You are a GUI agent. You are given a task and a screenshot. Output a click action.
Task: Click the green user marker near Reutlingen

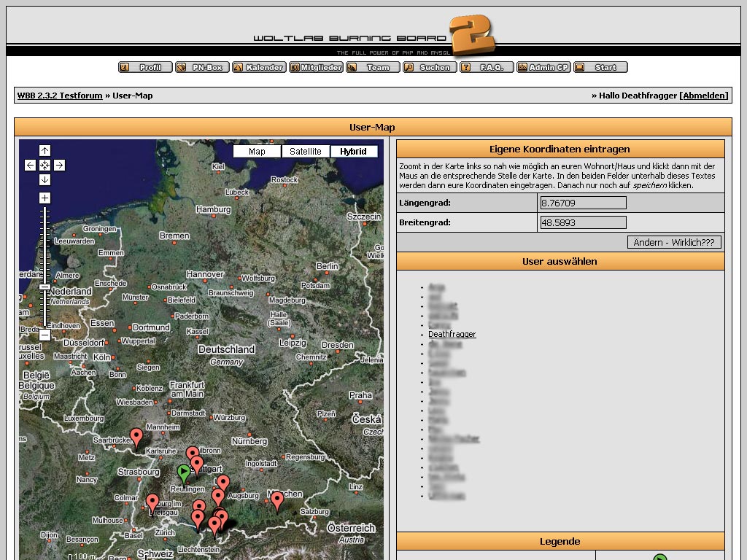(x=183, y=472)
